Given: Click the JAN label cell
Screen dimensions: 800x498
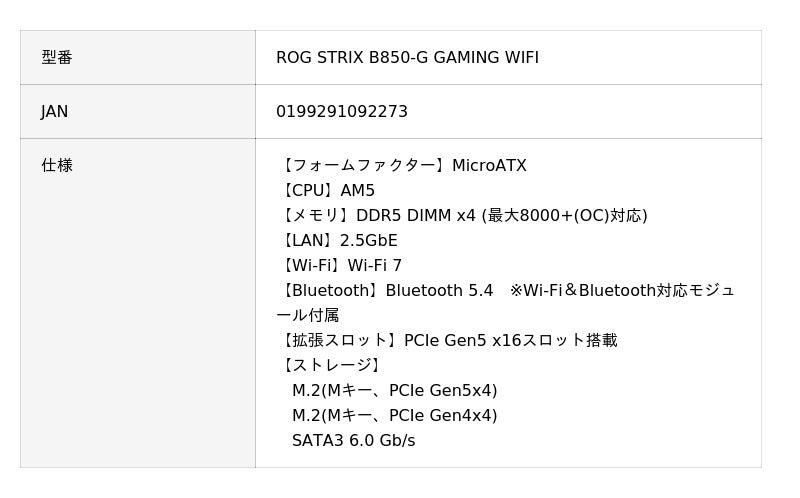Looking at the screenshot, I should (55, 112).
